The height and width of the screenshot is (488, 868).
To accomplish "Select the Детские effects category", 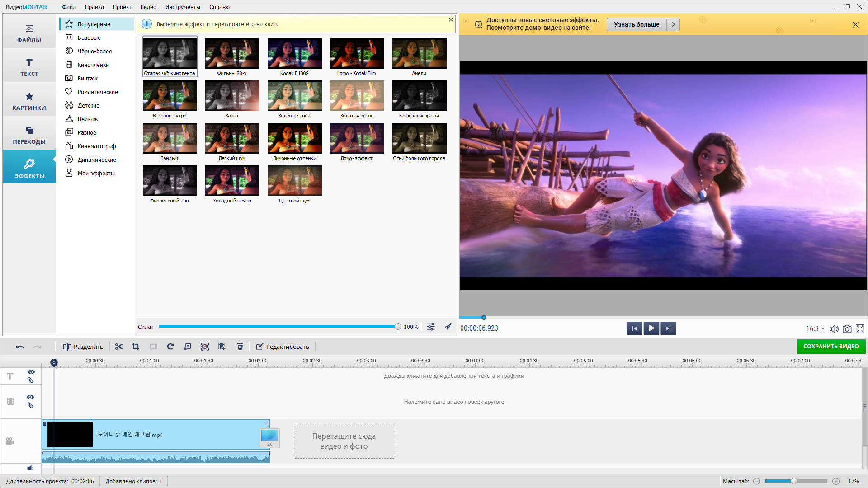I will 96,105.
